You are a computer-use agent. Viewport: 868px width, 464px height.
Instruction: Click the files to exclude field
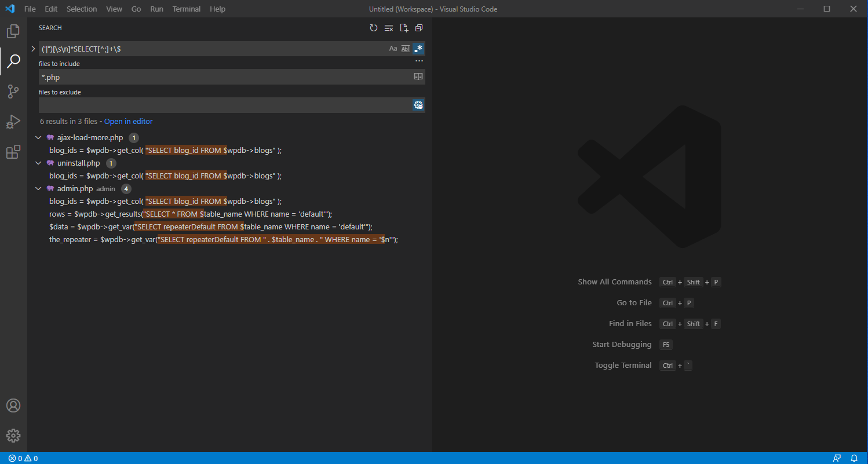click(225, 105)
